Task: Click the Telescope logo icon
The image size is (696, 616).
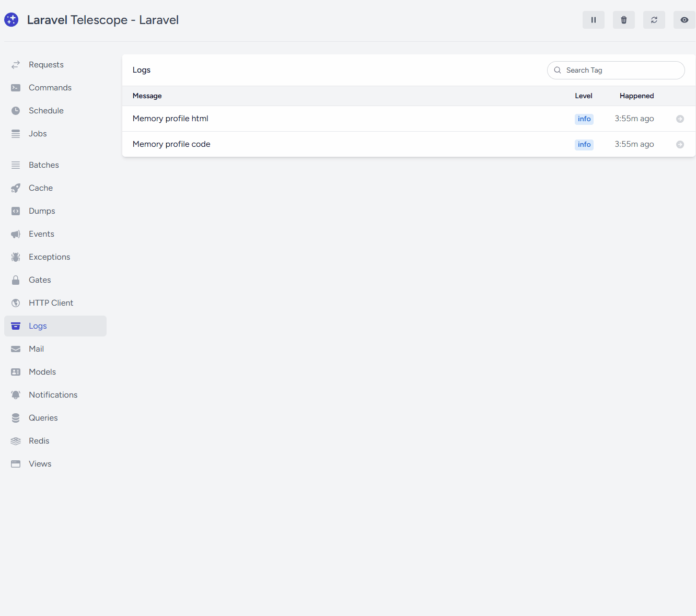Action: 11,20
